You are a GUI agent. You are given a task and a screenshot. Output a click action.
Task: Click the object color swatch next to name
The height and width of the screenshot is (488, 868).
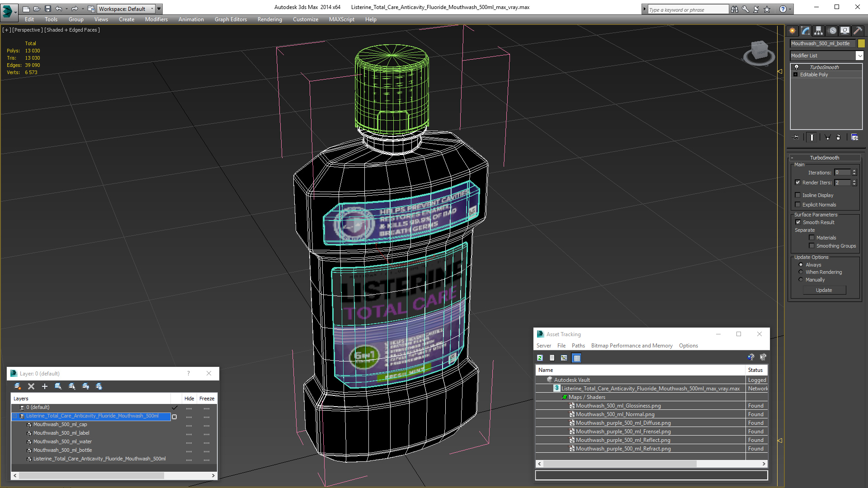coord(861,43)
